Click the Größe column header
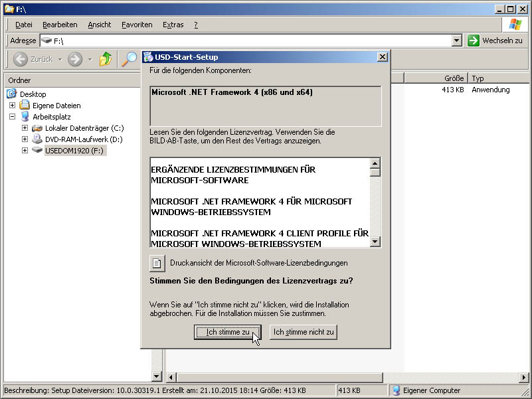Image resolution: width=532 pixels, height=399 pixels. (x=435, y=78)
